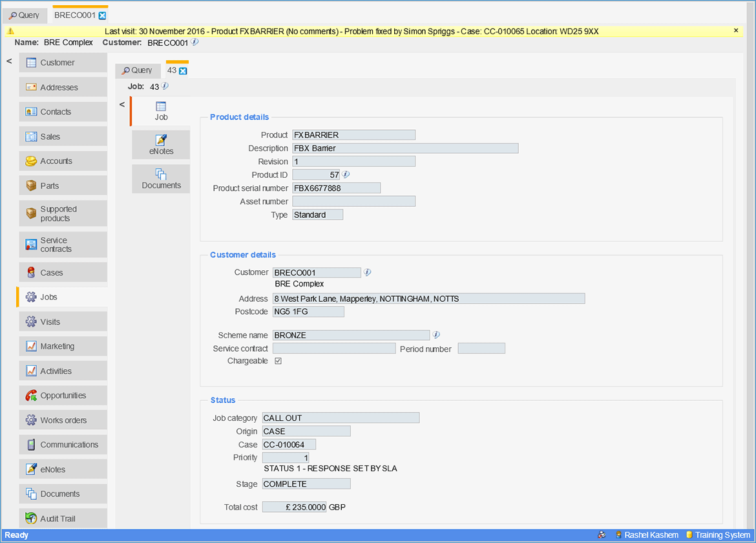Click the Postcode field NG5 1FG
The image size is (756, 543).
click(309, 312)
